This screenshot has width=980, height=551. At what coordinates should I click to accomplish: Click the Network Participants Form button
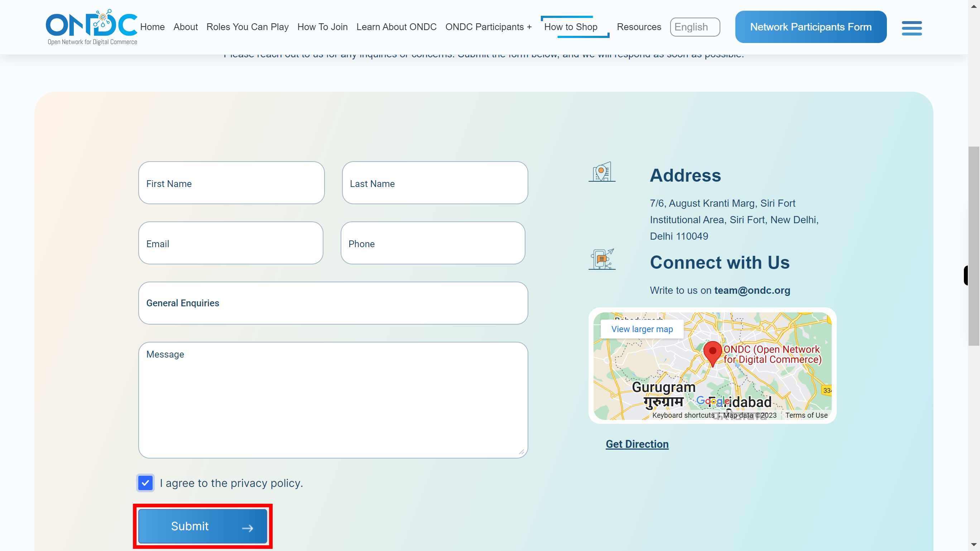tap(811, 27)
